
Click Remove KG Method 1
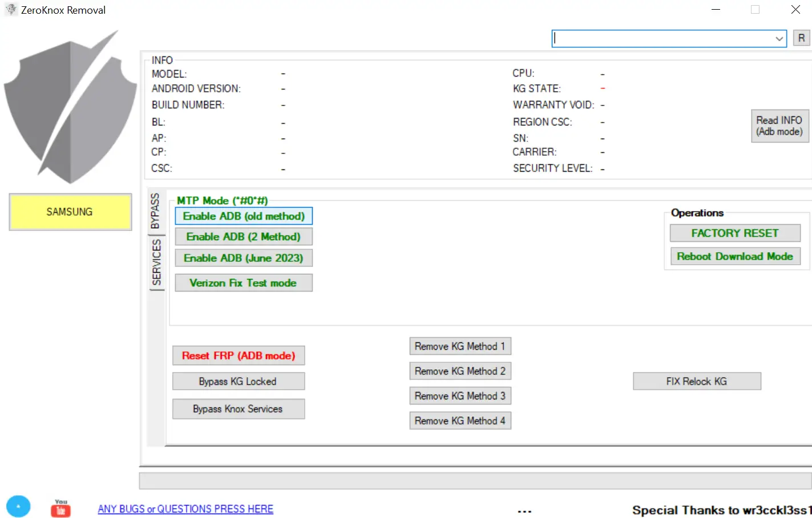[x=460, y=346]
